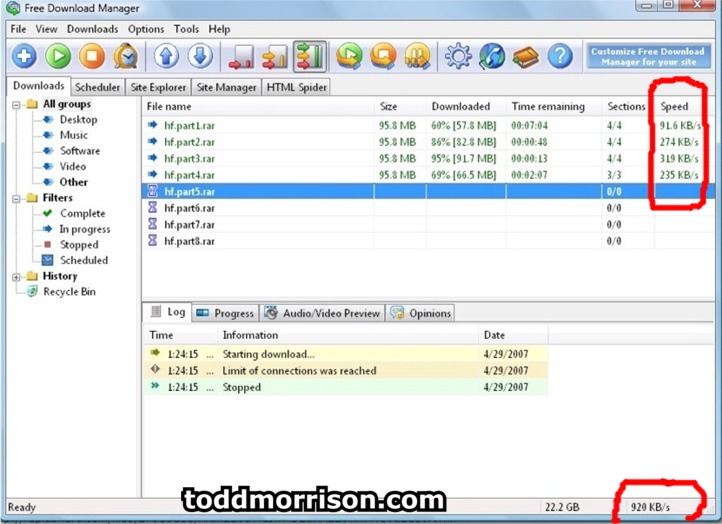Click the Move down arrow icon
The image size is (722, 524).
pos(200,56)
